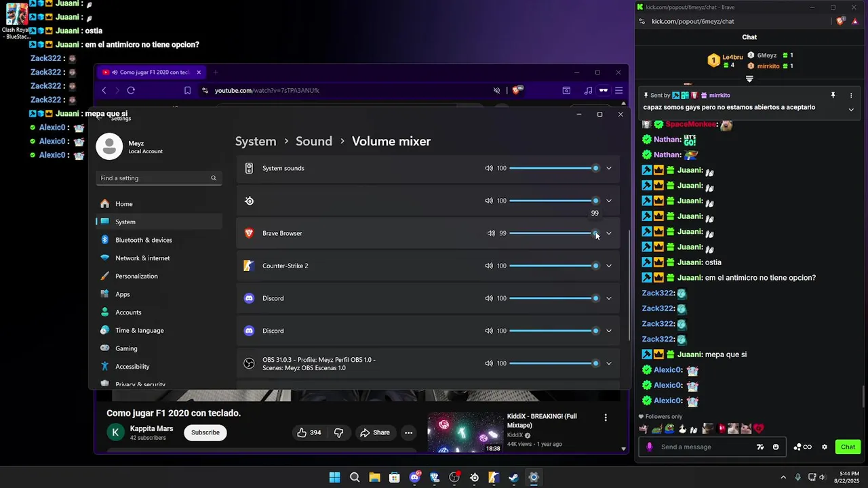Open Accessibility settings
Screen dimensions: 868x488
tap(159, 367)
